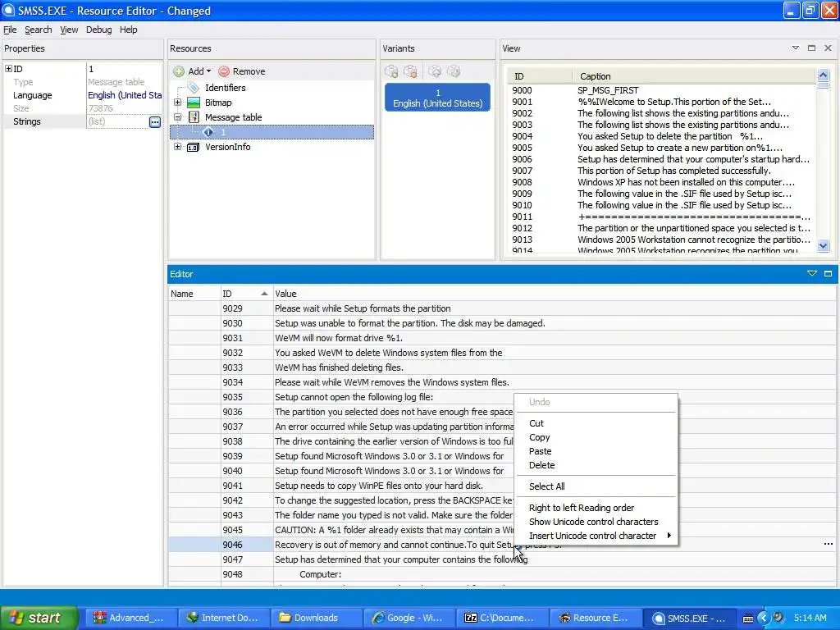Viewport: 840px width, 630px height.
Task: Select row 9031 WeVM will now format
Action: coord(502,338)
